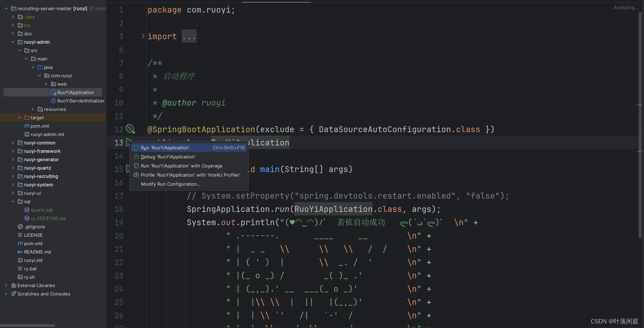The height and width of the screenshot is (328, 644).
Task: Click the editor vertical scrollbar
Action: tap(641, 125)
